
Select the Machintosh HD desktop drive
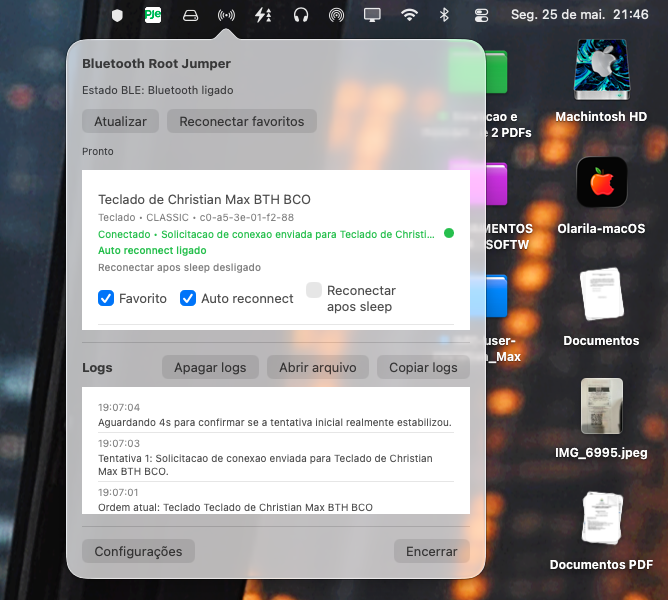pos(601,81)
